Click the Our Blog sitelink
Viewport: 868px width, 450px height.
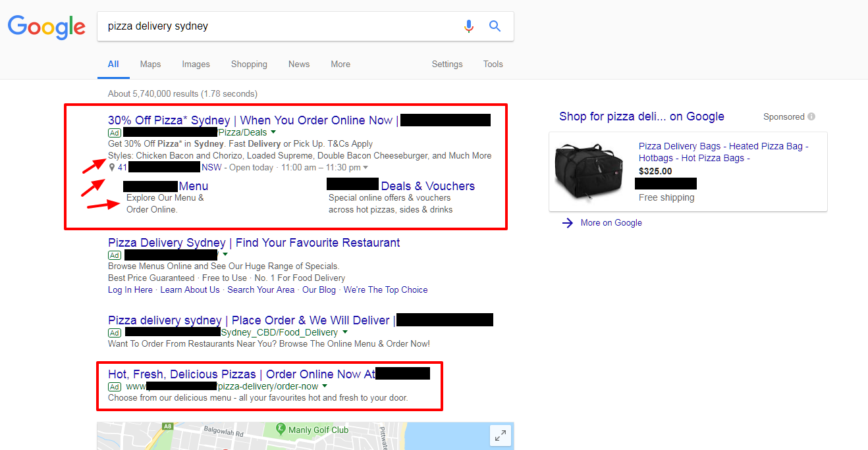click(x=319, y=289)
